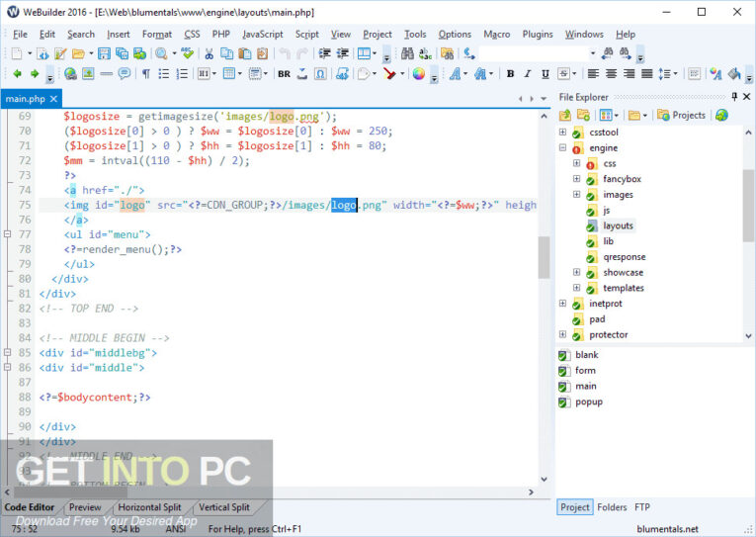
Task: Open the CSS menu
Action: point(192,35)
